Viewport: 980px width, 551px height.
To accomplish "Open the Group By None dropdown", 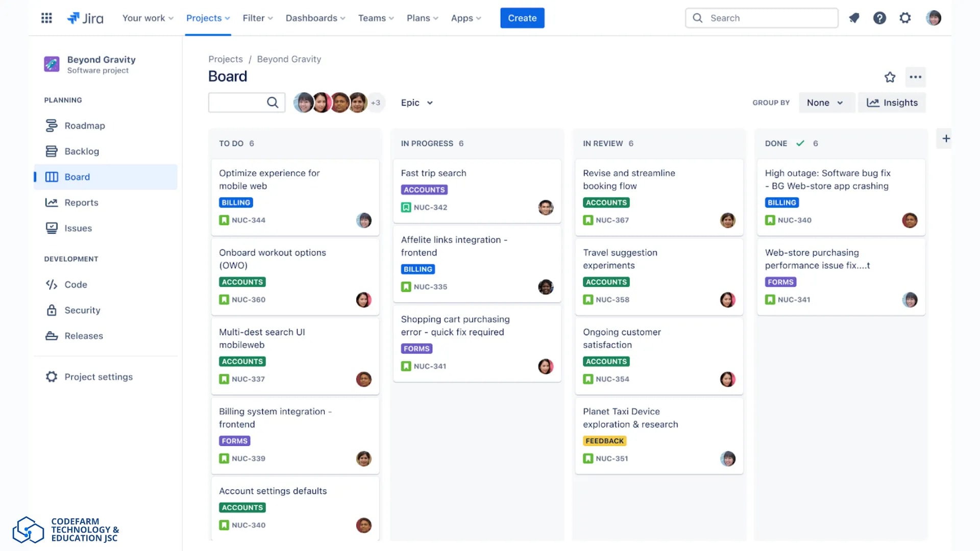I will (826, 103).
